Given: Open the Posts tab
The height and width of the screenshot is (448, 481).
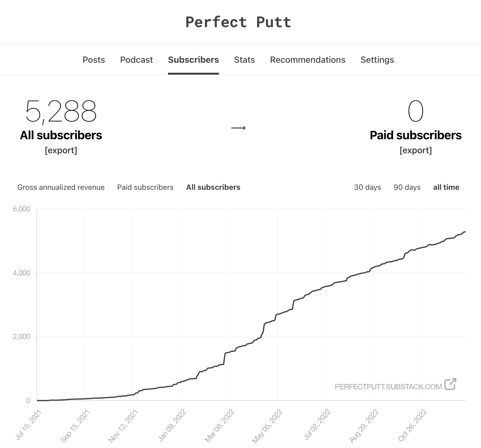Looking at the screenshot, I should [x=94, y=60].
